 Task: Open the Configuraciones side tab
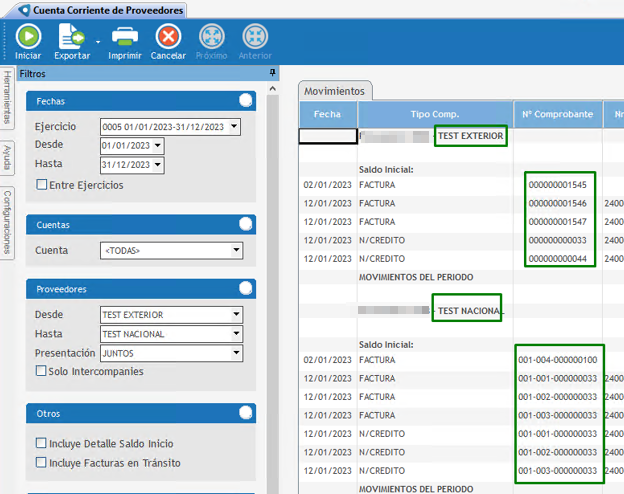point(7,222)
